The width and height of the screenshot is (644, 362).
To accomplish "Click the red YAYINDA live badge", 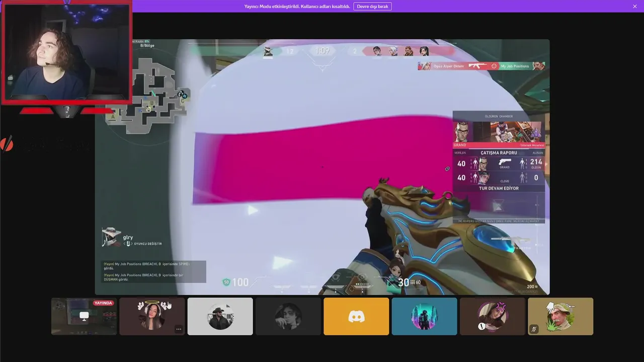I will point(103,303).
